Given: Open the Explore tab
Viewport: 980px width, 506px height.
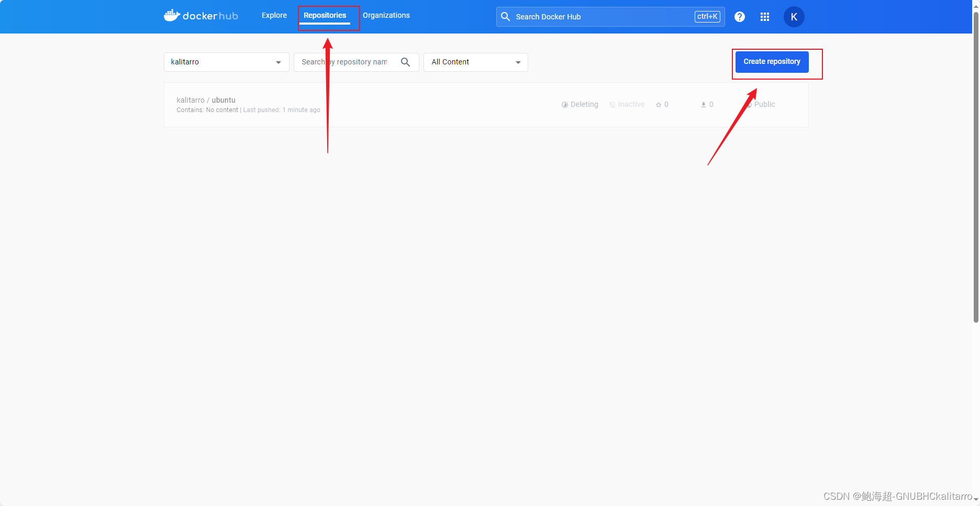Looking at the screenshot, I should click(x=274, y=15).
